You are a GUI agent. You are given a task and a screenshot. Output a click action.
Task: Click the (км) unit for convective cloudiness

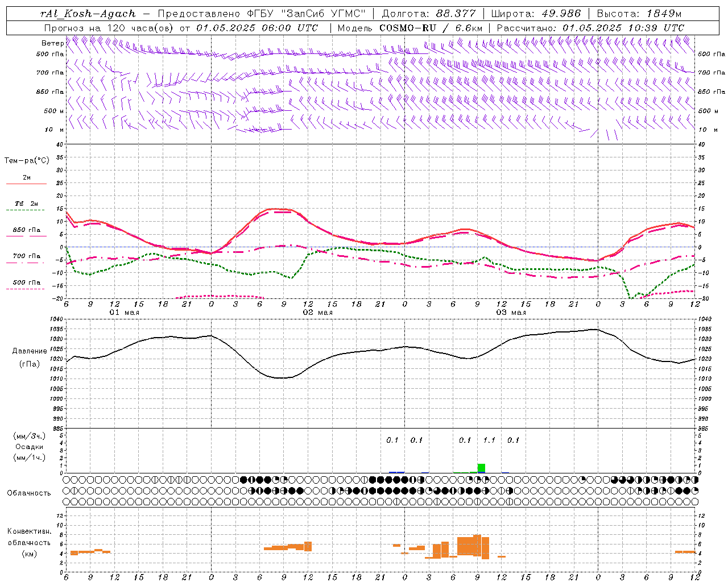coord(29,554)
